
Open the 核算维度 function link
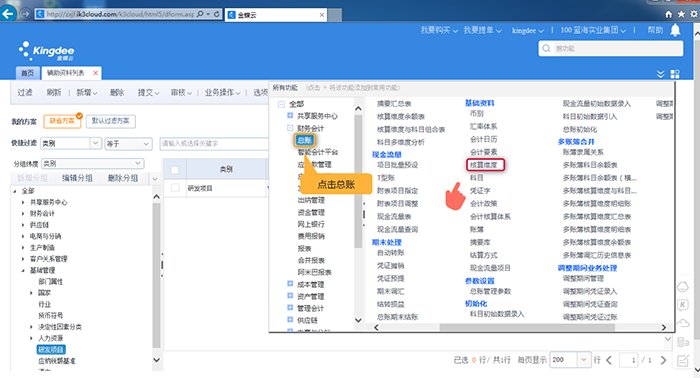[x=484, y=165]
